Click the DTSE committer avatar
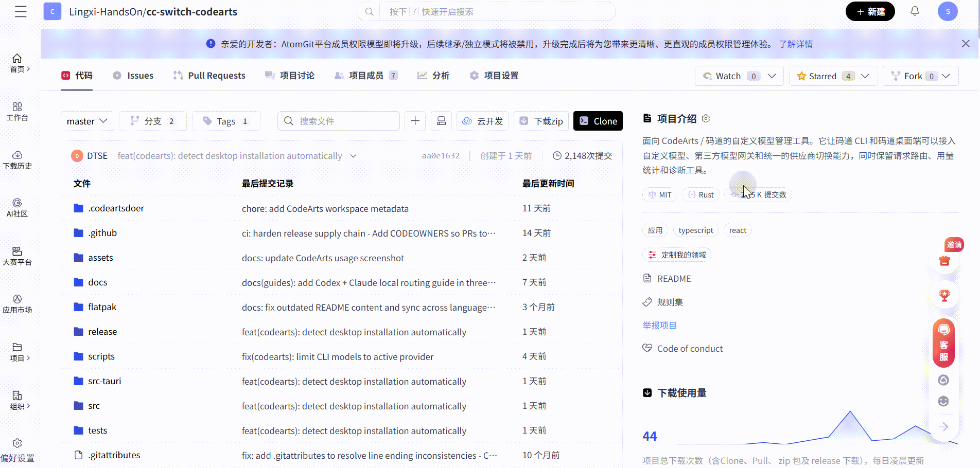This screenshot has height=468, width=980. [x=77, y=156]
